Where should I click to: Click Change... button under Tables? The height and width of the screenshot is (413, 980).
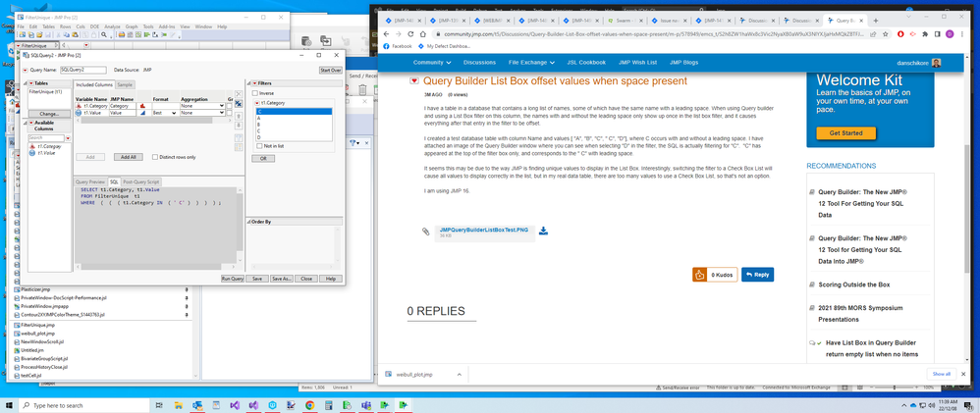tap(49, 115)
